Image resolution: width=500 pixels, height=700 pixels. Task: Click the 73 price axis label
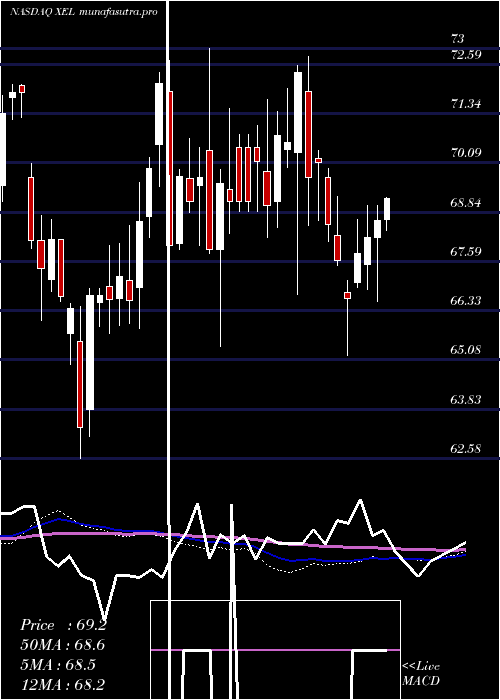point(458,38)
